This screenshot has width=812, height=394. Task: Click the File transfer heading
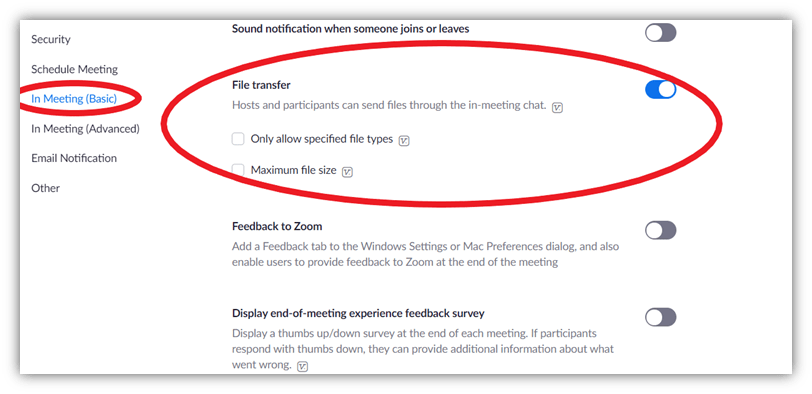pyautogui.click(x=262, y=85)
